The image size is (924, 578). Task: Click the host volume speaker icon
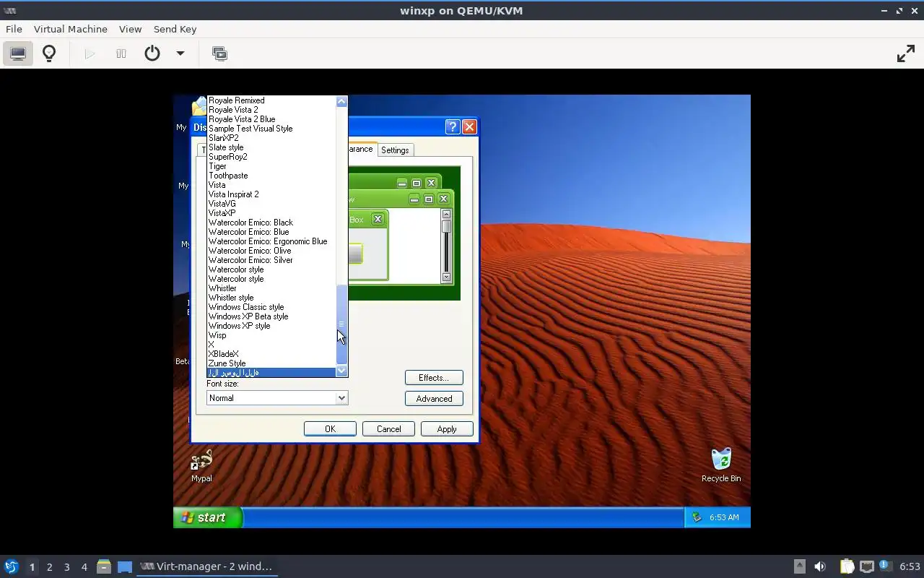pyautogui.click(x=820, y=566)
